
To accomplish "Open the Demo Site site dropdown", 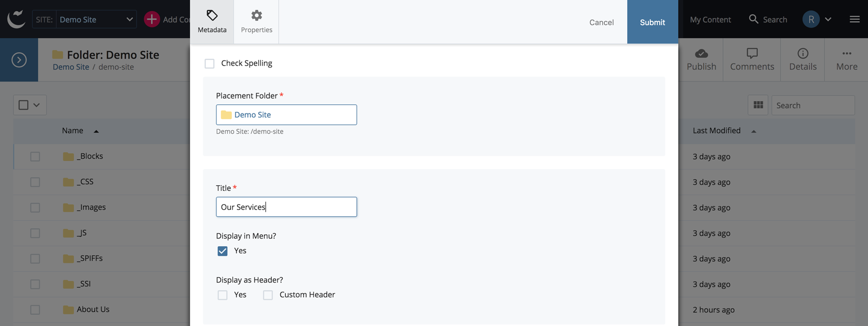I will point(97,20).
